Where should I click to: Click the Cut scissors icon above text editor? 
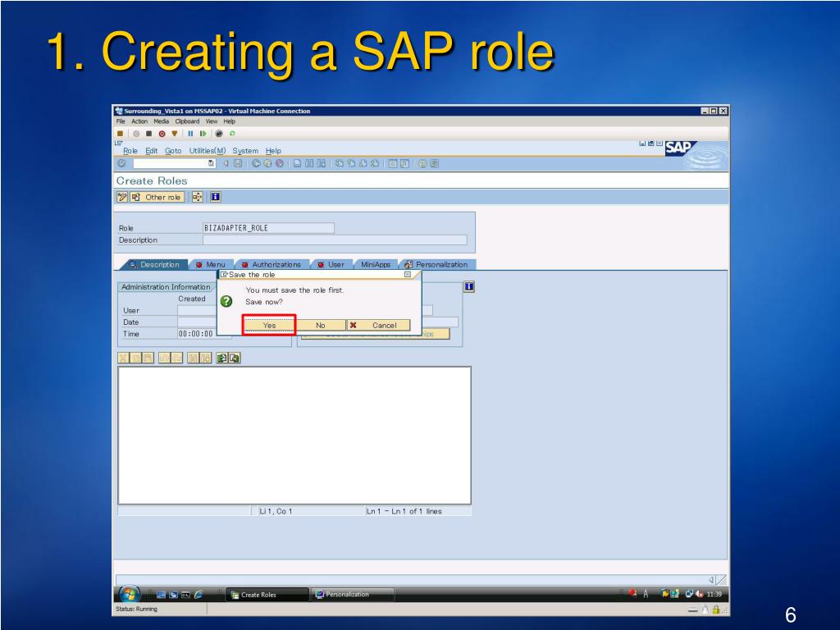(x=123, y=358)
